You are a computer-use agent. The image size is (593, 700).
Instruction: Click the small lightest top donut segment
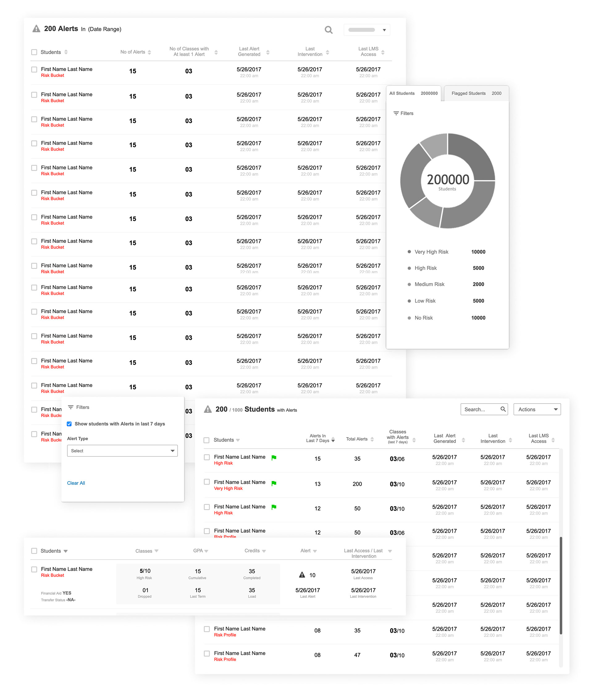tap(436, 145)
